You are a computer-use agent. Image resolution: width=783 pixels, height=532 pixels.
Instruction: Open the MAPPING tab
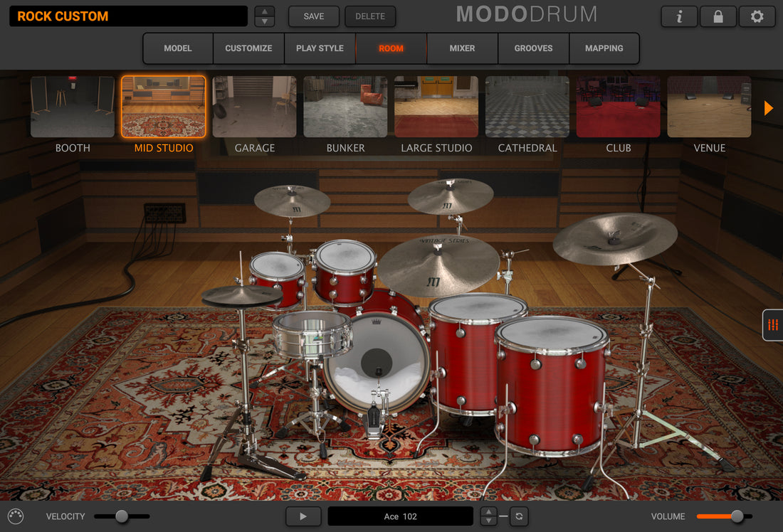coord(604,48)
